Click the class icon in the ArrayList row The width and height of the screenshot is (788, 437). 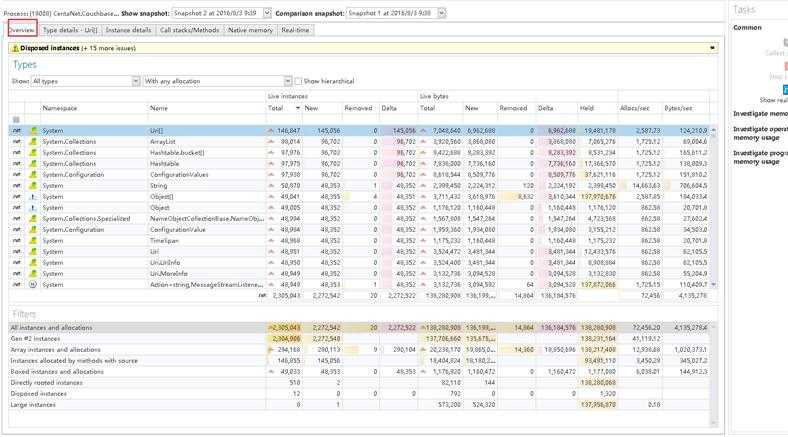tap(33, 141)
